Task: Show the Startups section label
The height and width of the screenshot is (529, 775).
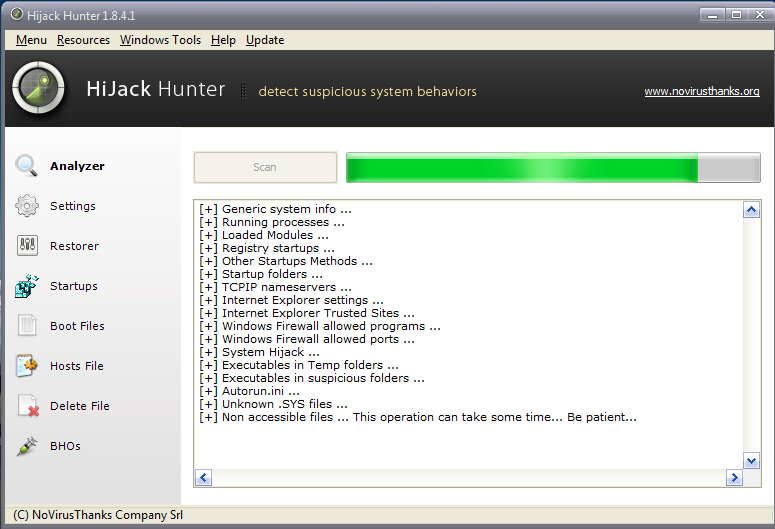Action: tap(74, 286)
